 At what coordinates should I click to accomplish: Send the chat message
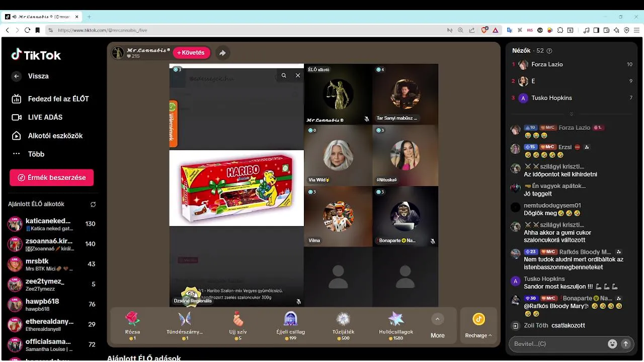[626, 344]
